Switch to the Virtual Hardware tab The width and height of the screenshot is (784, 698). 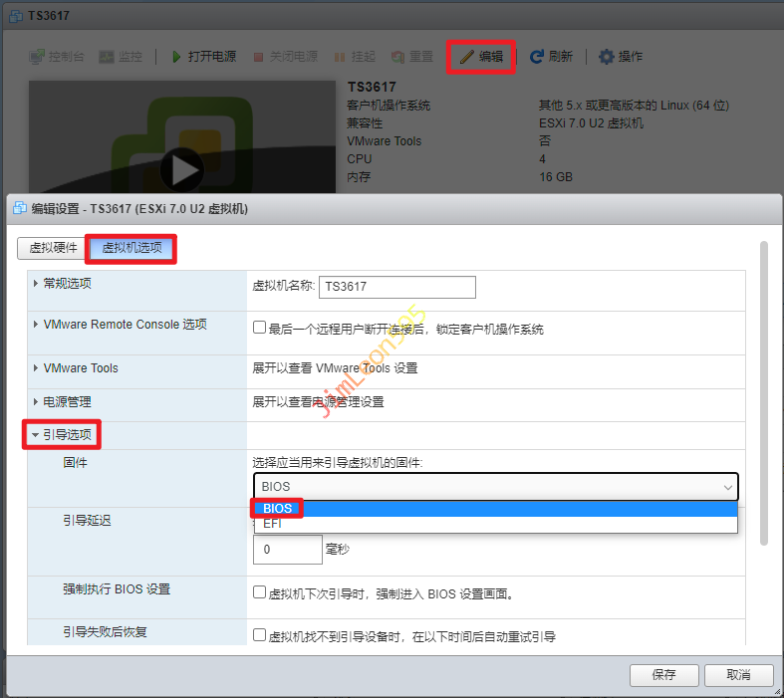[52, 248]
